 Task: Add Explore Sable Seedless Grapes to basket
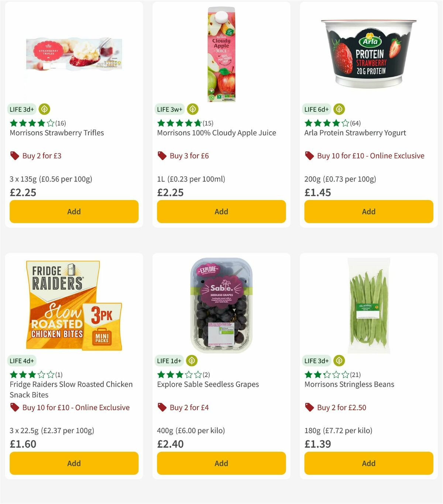pos(221,463)
